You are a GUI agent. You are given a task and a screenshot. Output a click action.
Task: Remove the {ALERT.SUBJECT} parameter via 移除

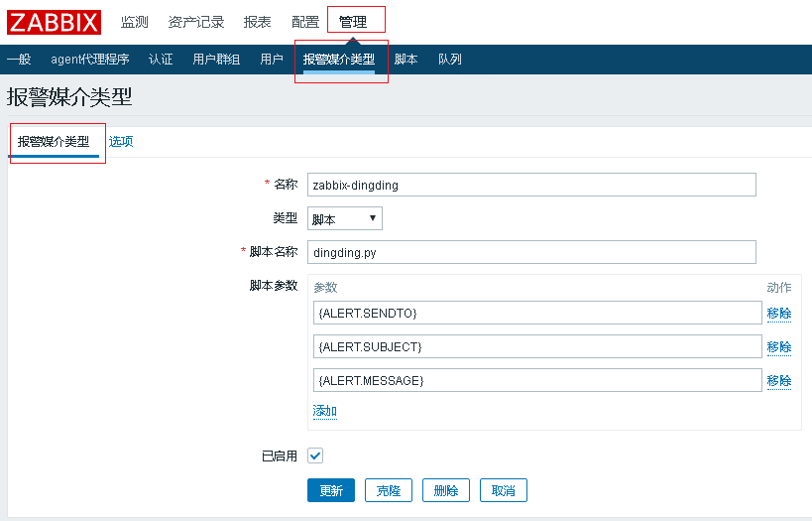(779, 347)
